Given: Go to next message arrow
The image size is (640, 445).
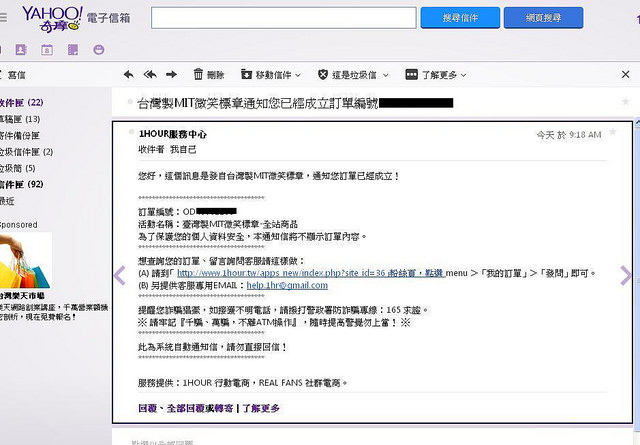Looking at the screenshot, I should point(626,275).
